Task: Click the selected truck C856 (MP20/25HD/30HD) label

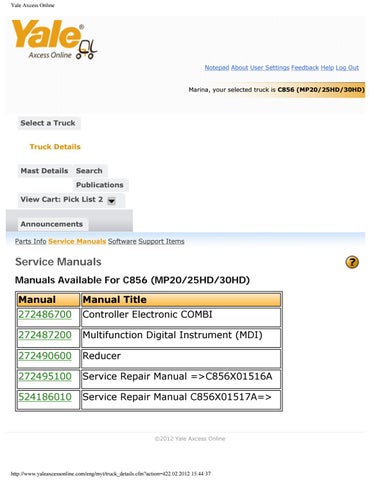Action: click(321, 90)
